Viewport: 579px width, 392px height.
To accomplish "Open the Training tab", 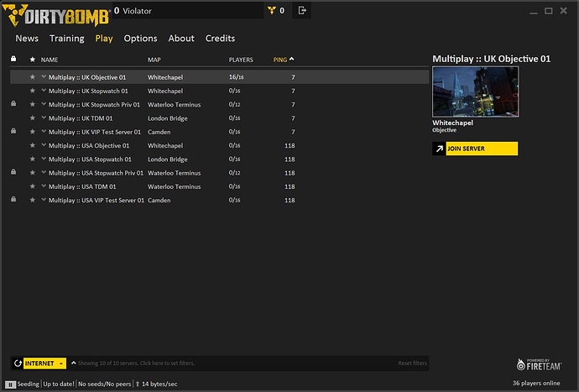I will (66, 39).
